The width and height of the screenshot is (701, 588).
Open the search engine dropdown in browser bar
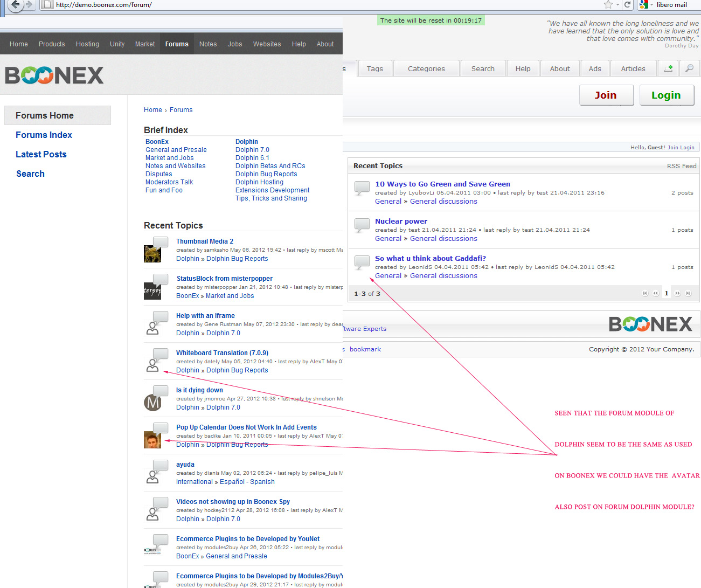coord(646,5)
